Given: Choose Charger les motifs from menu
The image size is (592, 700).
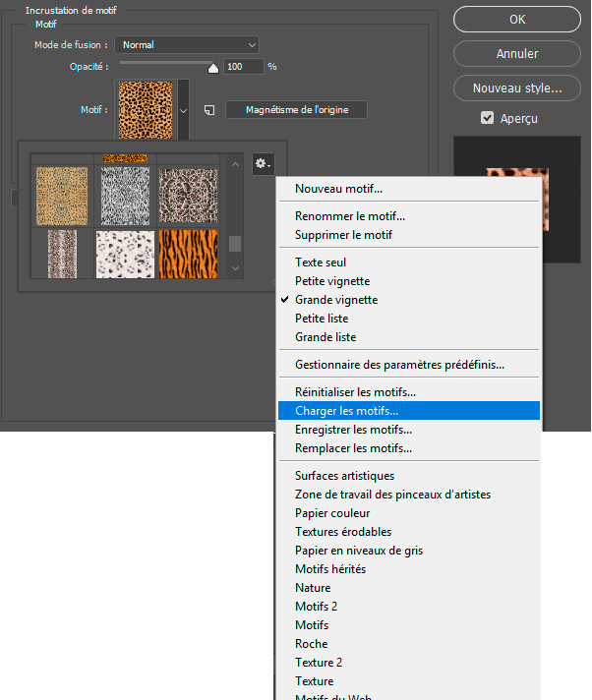Looking at the screenshot, I should tap(347, 411).
